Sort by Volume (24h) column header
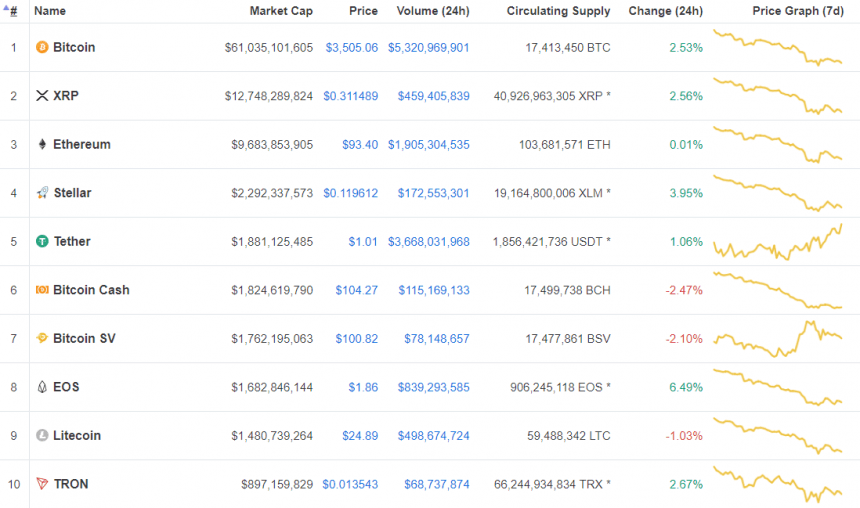 tap(433, 11)
